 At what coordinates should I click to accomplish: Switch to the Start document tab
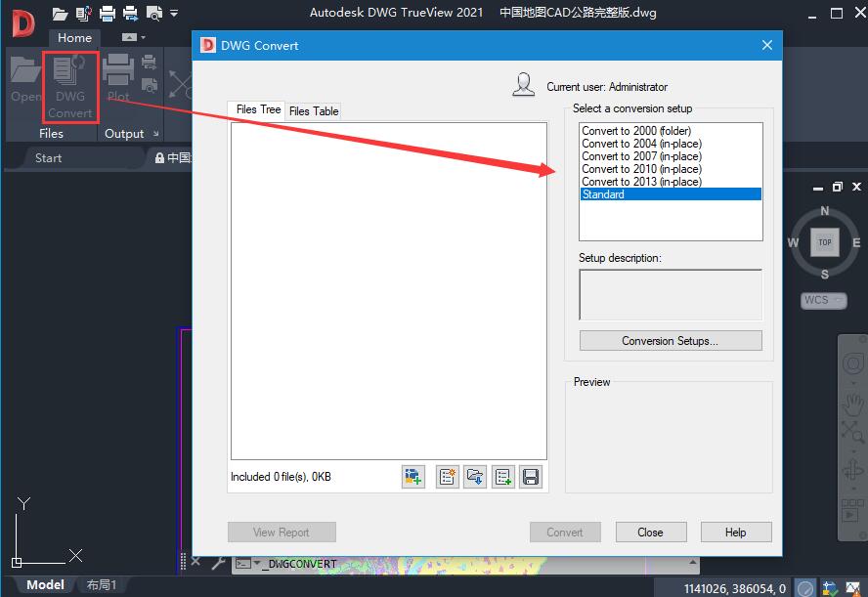tap(48, 158)
